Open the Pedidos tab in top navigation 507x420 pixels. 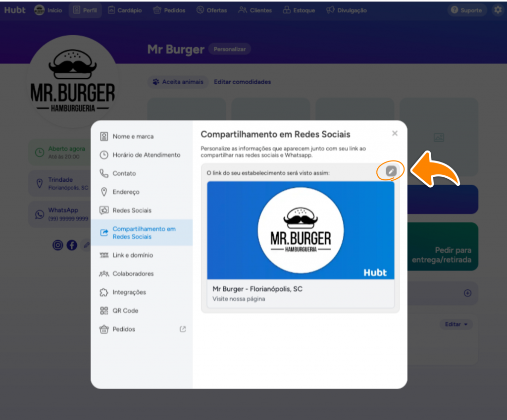pyautogui.click(x=169, y=10)
